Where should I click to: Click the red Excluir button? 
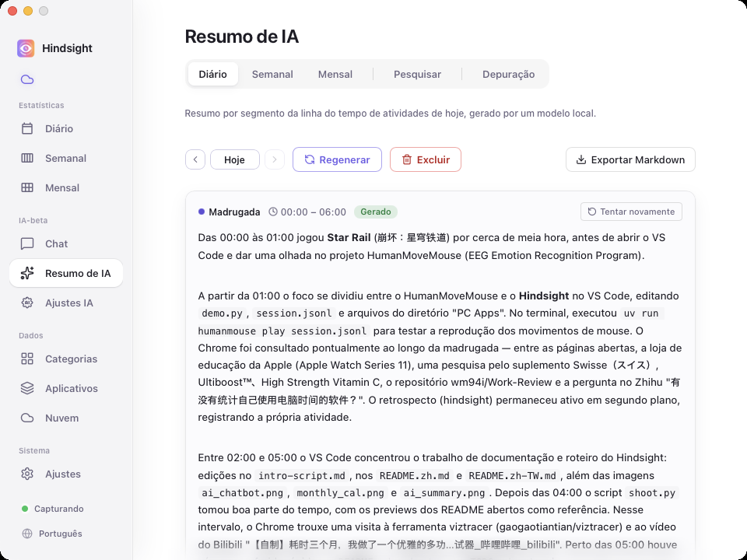coord(426,159)
